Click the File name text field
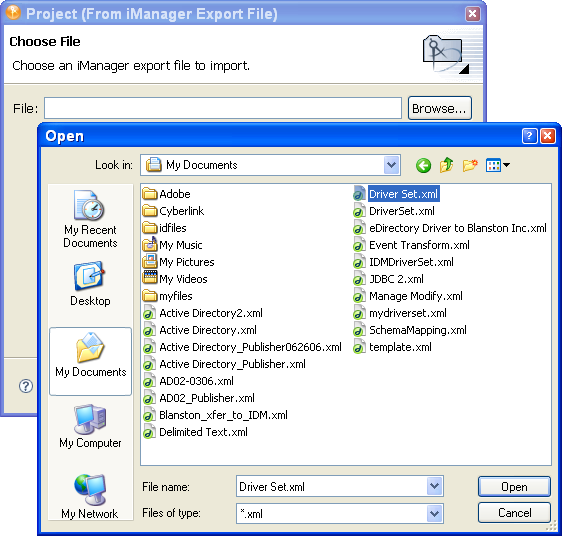562x536 pixels. [x=332, y=487]
